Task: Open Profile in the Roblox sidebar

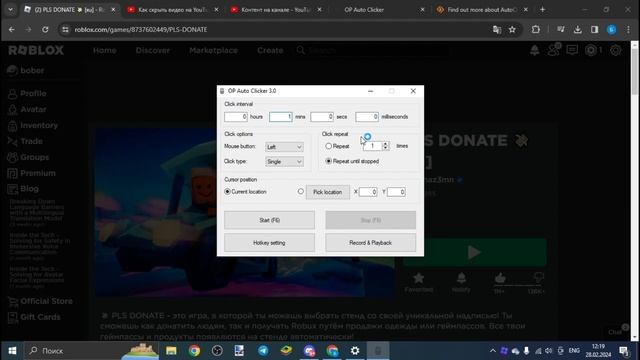Action: [x=27, y=93]
